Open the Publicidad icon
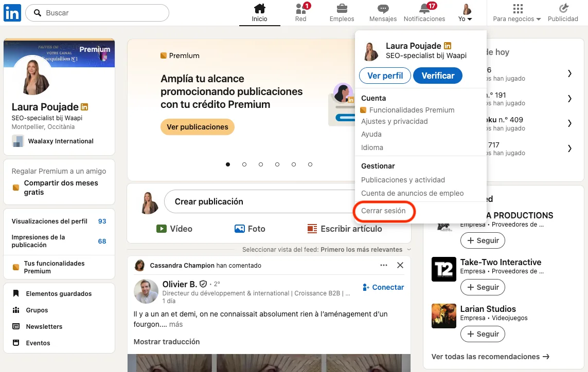Image resolution: width=588 pixels, height=372 pixels. [563, 8]
